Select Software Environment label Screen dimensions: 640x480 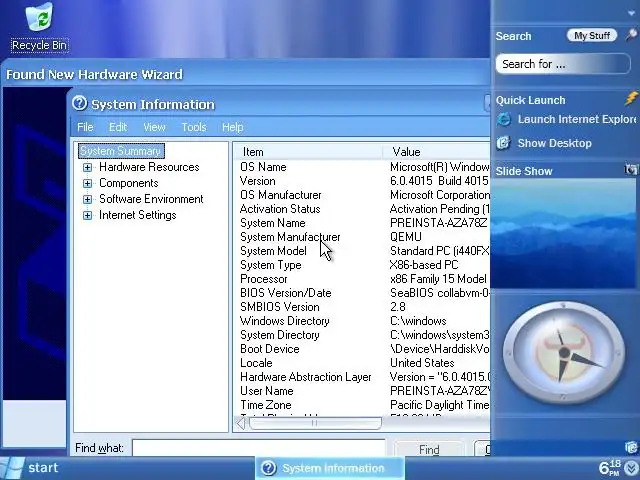coord(151,199)
